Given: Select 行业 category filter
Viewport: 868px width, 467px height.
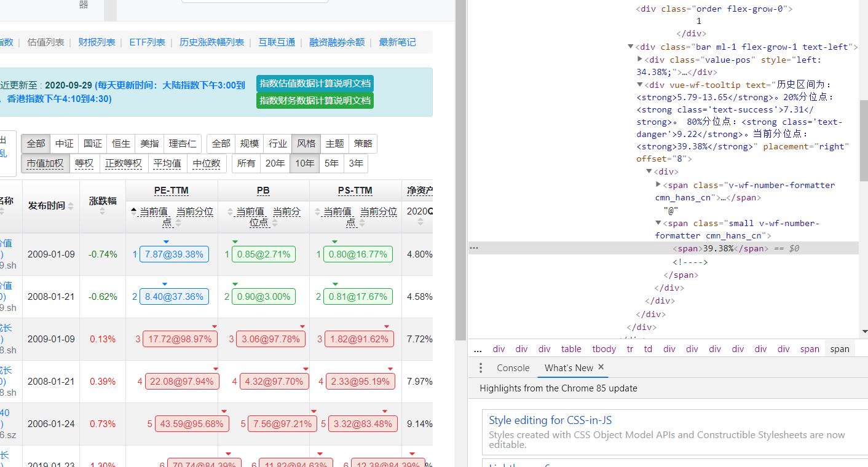Looking at the screenshot, I should coord(277,143).
